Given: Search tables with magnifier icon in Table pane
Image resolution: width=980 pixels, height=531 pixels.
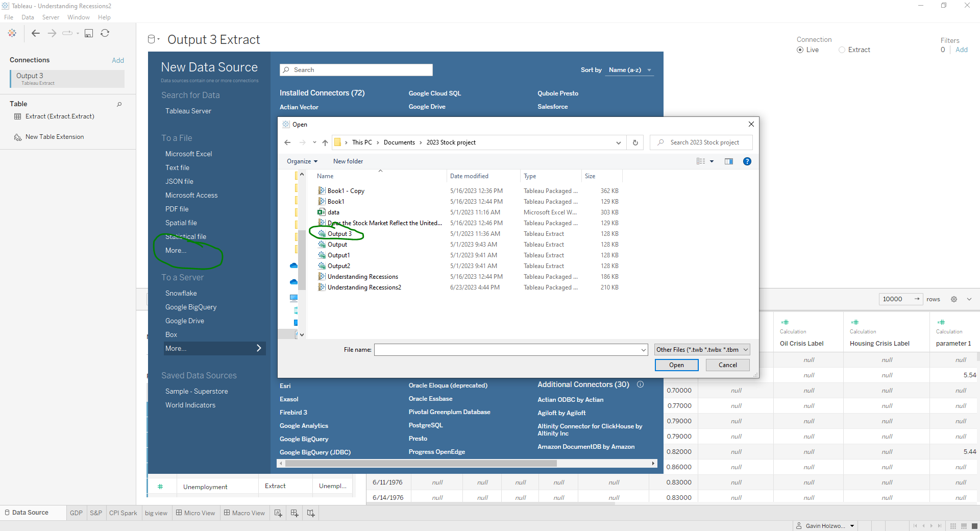Looking at the screenshot, I should click(x=119, y=104).
